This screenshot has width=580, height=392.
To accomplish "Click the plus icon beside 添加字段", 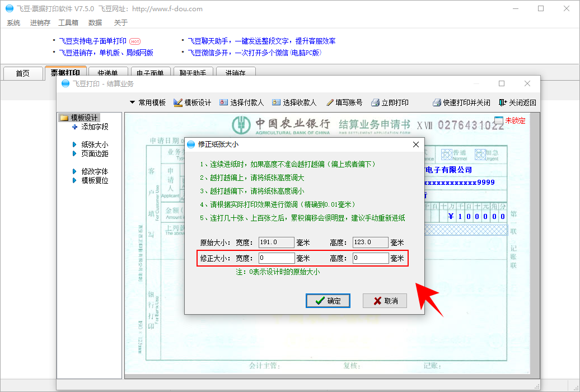I will click(74, 127).
